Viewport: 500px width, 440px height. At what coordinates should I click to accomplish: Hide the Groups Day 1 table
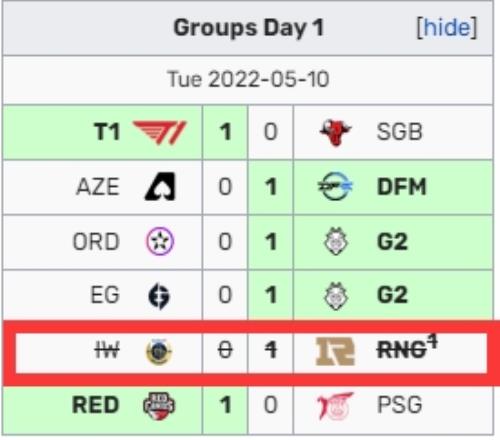pyautogui.click(x=447, y=27)
